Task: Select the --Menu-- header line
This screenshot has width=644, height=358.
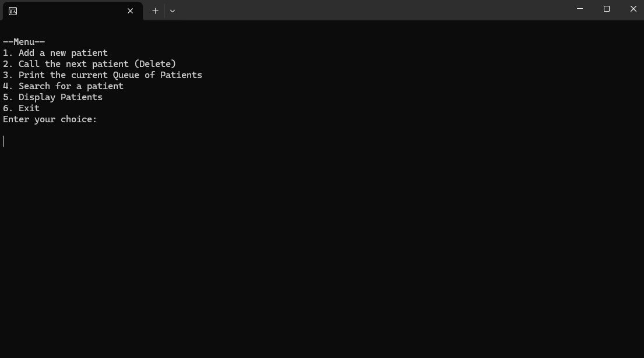Action: [23, 41]
